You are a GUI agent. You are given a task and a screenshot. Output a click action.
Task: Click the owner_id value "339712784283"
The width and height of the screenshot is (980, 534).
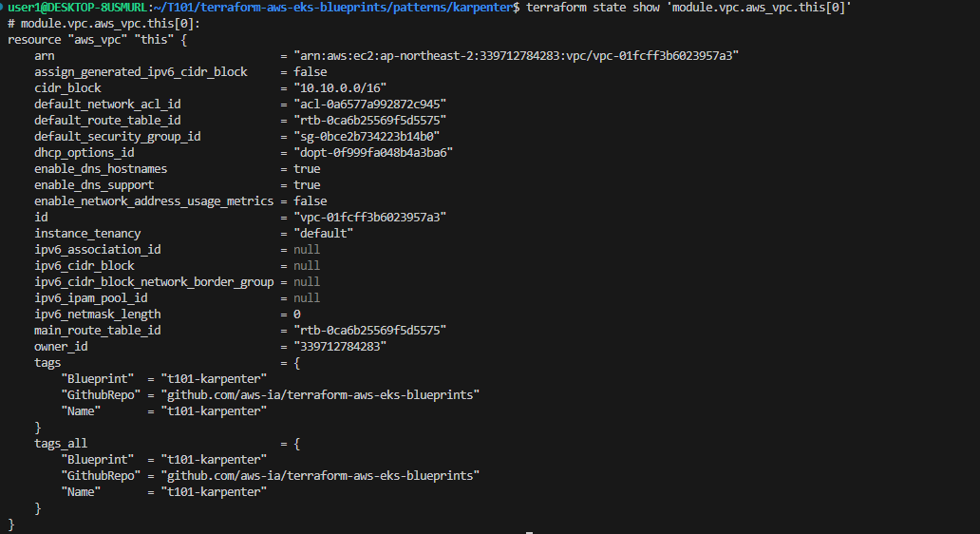pyautogui.click(x=340, y=347)
